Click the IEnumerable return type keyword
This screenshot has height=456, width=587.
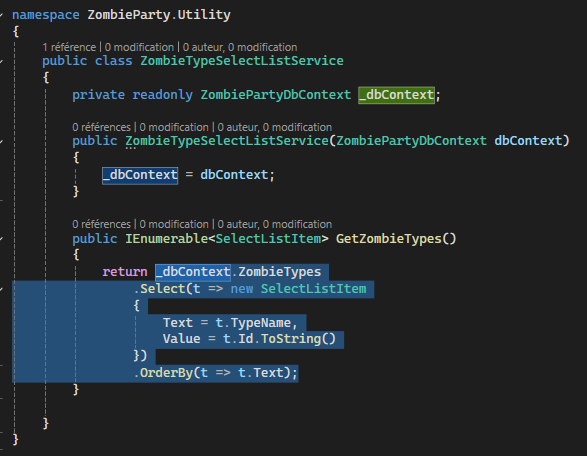click(166, 239)
